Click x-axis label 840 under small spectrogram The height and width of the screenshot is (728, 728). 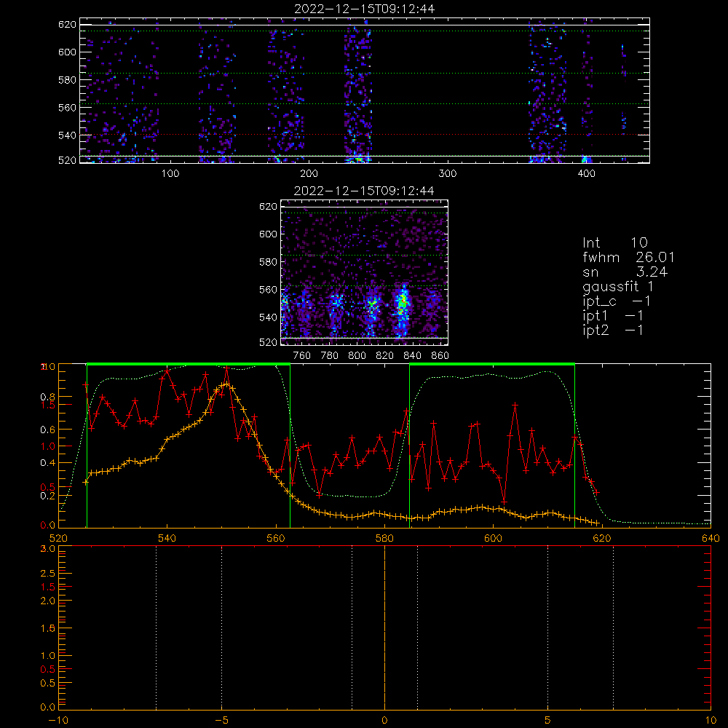coord(412,356)
